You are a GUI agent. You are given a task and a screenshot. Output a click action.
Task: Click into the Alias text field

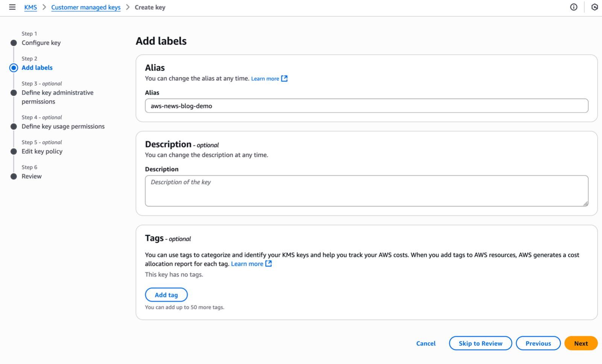coord(366,106)
